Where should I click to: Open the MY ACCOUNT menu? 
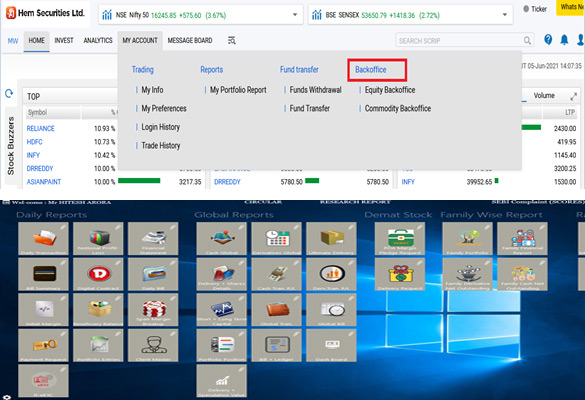click(140, 40)
